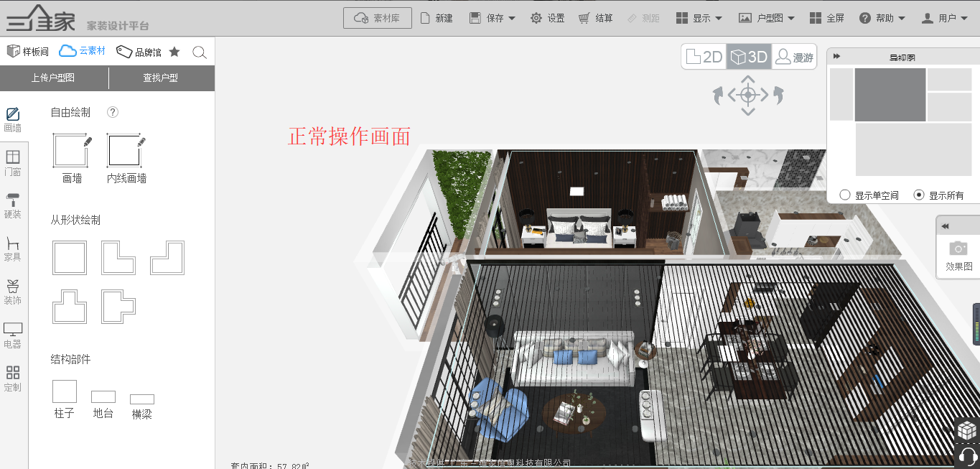
Task: Switch to 品牌馆 brand tab
Action: click(x=139, y=52)
